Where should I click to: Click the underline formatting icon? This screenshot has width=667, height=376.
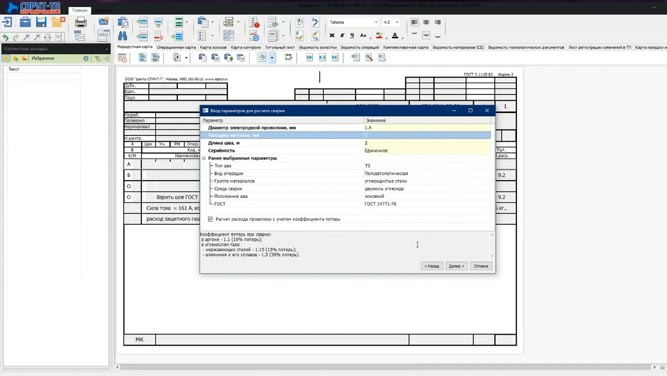tap(352, 35)
